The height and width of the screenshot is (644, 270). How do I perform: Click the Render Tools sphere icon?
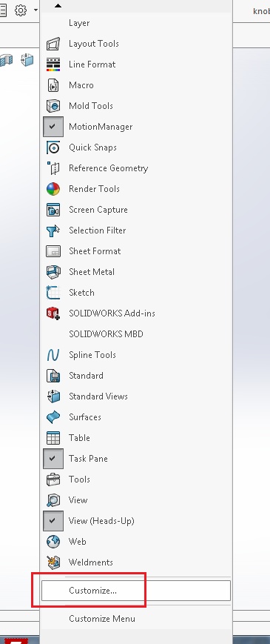pyautogui.click(x=53, y=189)
